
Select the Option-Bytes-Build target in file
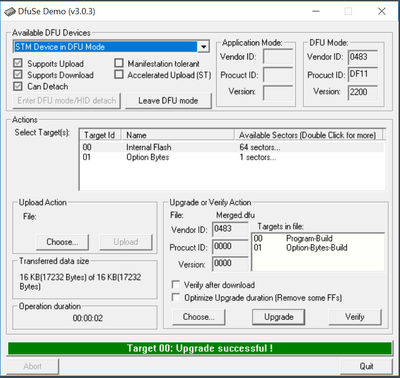point(318,248)
